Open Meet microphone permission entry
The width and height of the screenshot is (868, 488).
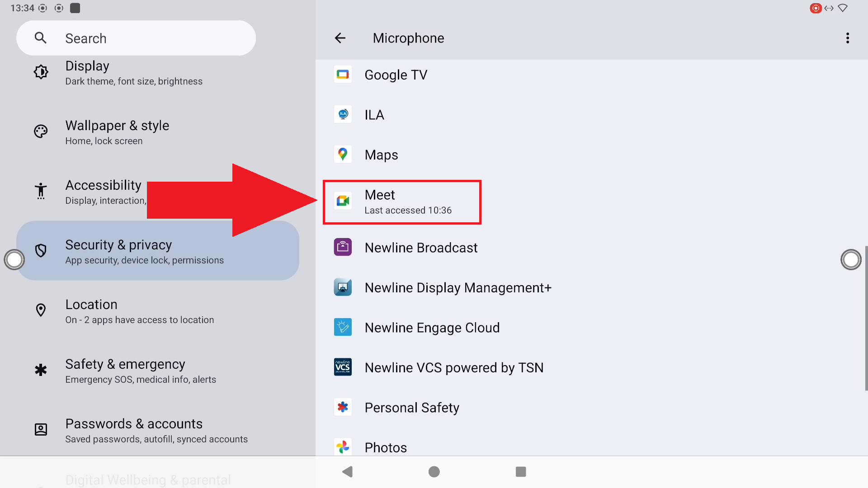(401, 202)
